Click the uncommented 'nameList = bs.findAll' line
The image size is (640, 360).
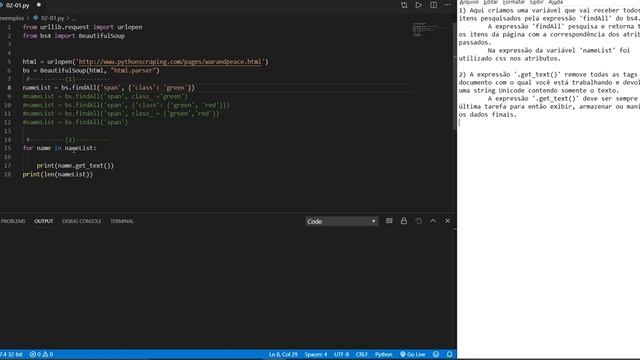pos(109,87)
